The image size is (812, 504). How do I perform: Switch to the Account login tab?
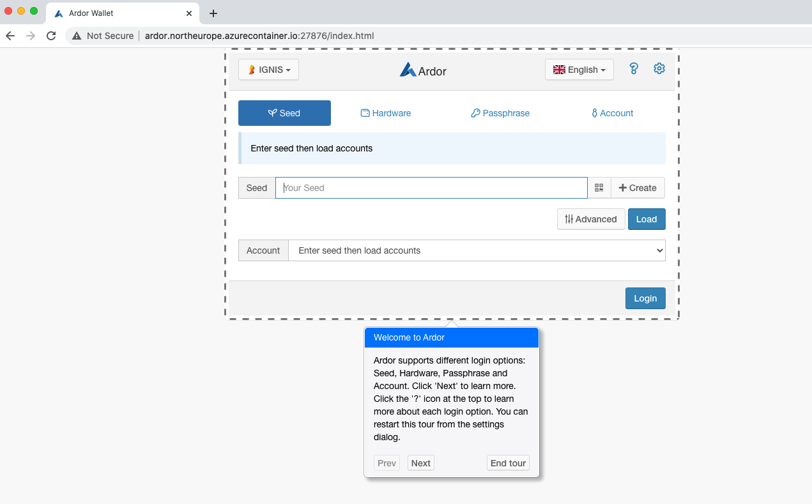point(611,112)
